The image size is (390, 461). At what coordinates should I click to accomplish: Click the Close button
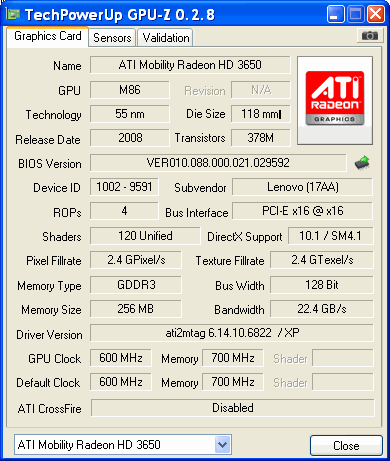pos(346,445)
